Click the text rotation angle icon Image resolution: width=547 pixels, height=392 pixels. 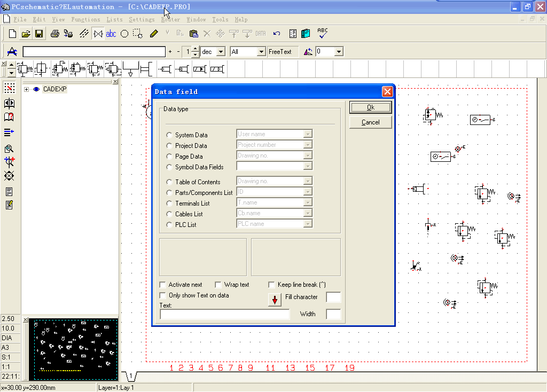(308, 52)
